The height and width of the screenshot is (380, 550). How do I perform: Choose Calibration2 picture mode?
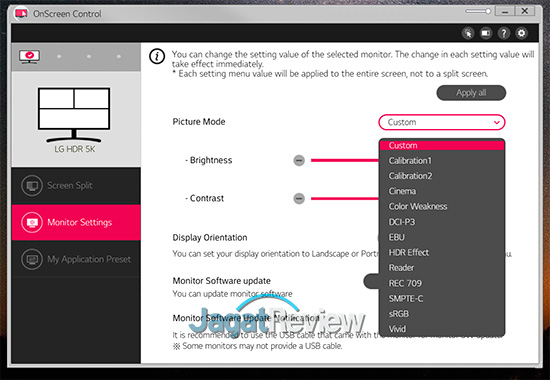pos(442,176)
